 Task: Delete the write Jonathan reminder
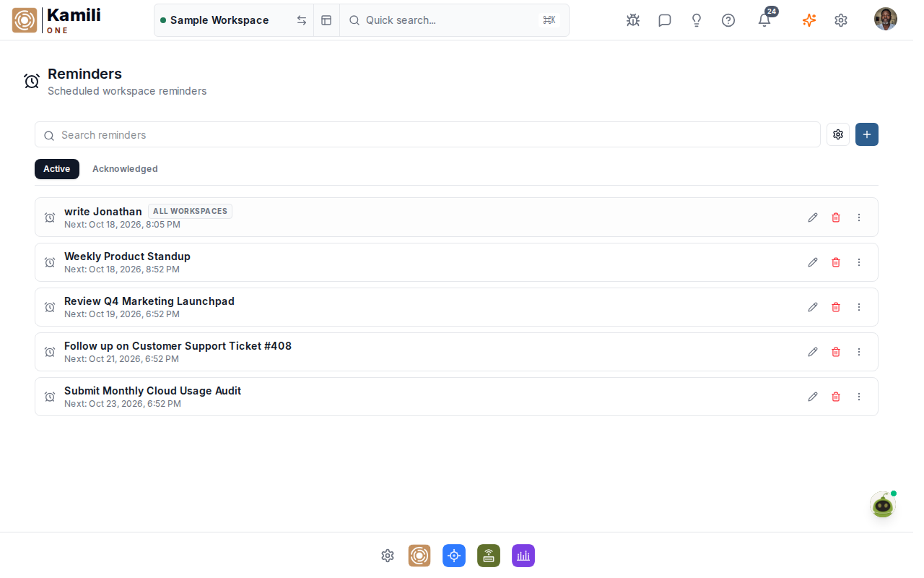(836, 217)
